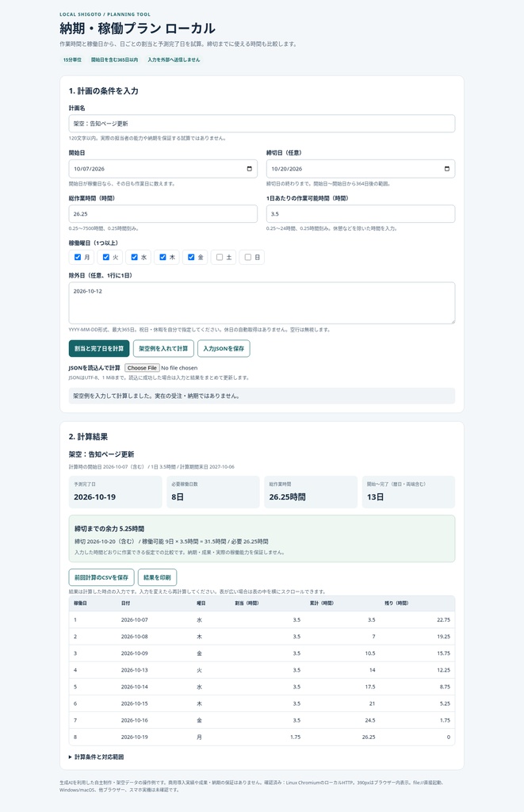Click the remaining value 15.75
This screenshot has width=524, height=812.
tap(444, 653)
